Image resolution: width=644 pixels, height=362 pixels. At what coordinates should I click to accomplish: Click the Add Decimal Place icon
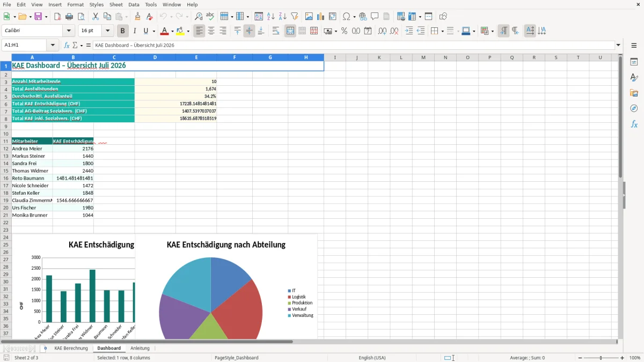click(382, 31)
